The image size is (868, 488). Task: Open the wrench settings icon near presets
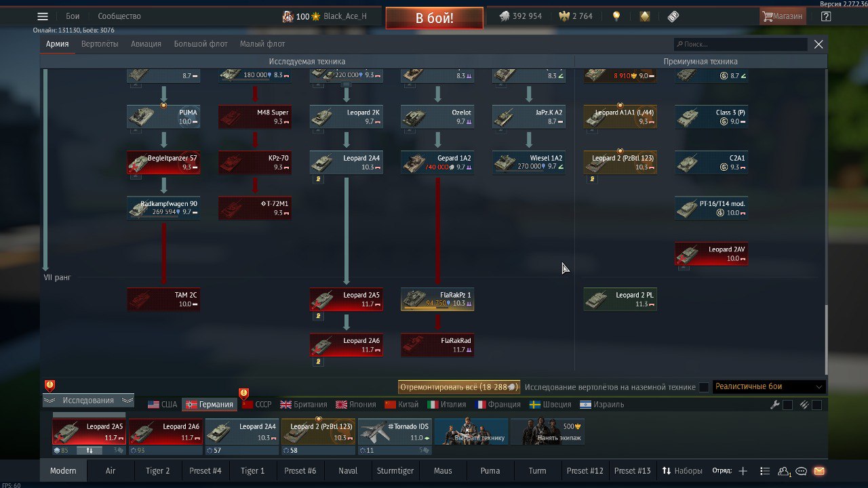(775, 405)
